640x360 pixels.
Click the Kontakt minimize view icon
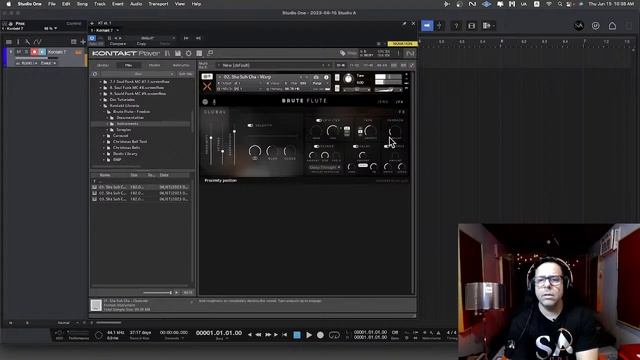pos(210,53)
